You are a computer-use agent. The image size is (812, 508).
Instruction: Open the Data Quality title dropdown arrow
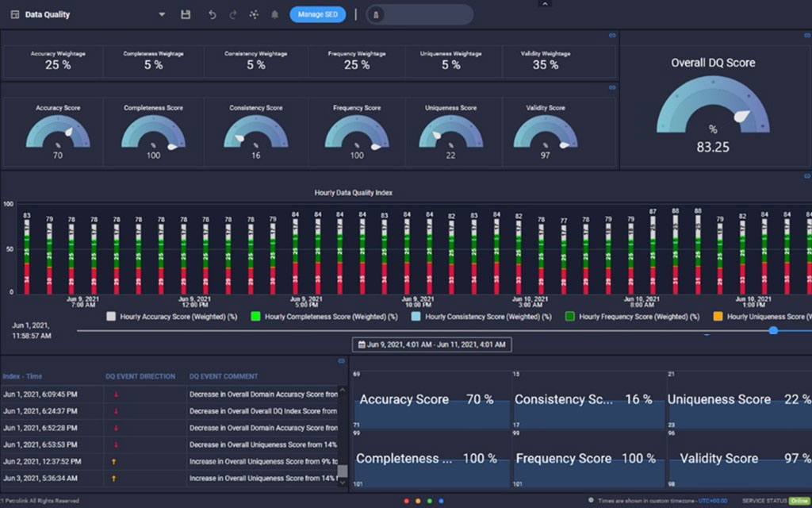tap(161, 14)
